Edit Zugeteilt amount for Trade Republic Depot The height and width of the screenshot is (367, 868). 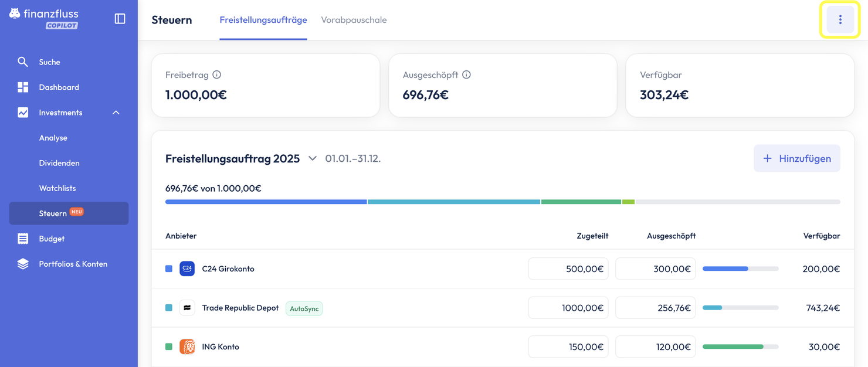[x=568, y=308]
